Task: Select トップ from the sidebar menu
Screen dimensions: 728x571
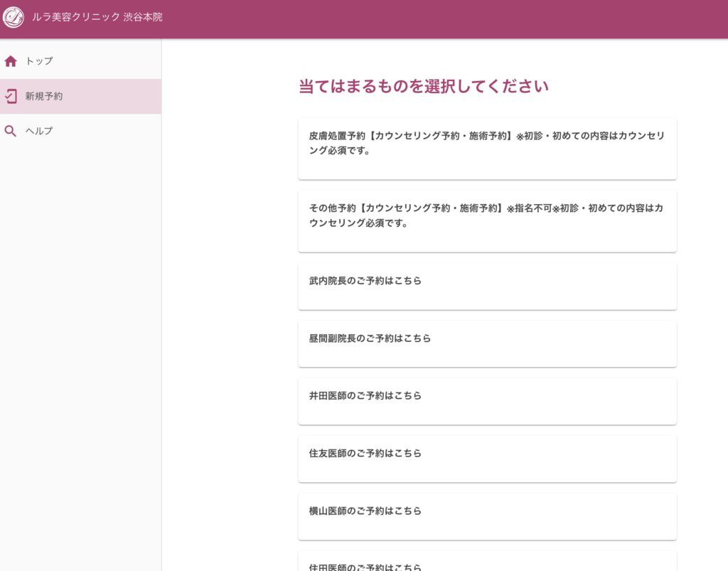Action: pos(38,60)
